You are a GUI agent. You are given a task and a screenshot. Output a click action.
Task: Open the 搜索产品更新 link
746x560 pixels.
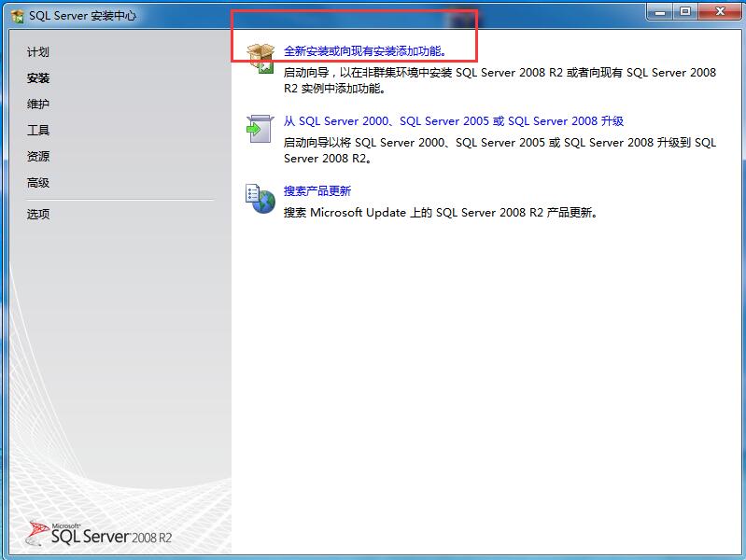(x=317, y=190)
